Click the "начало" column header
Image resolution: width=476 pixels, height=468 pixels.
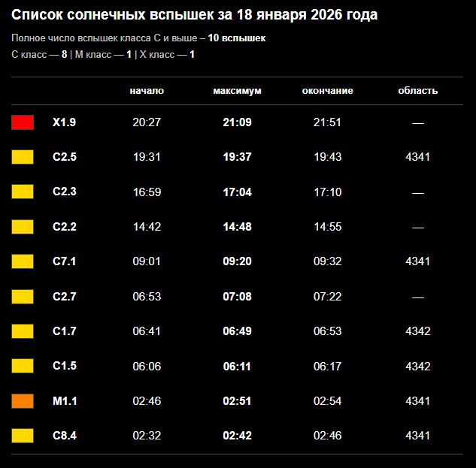pos(147,91)
